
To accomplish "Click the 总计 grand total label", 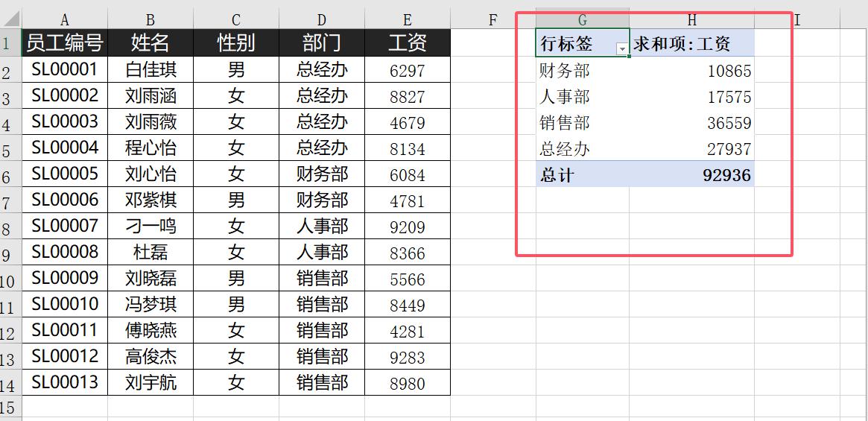I will (x=583, y=174).
